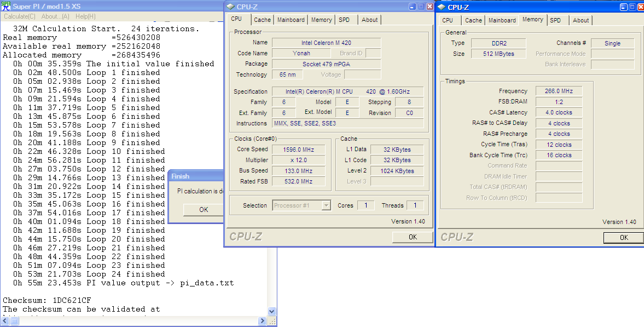Image resolution: width=644 pixels, height=327 pixels.
Task: Switch to Memory tab in left CPU-Z window
Action: point(321,20)
